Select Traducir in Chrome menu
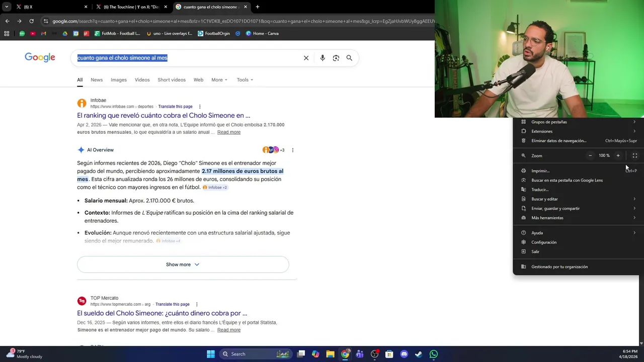The image size is (644, 362). pyautogui.click(x=578, y=190)
